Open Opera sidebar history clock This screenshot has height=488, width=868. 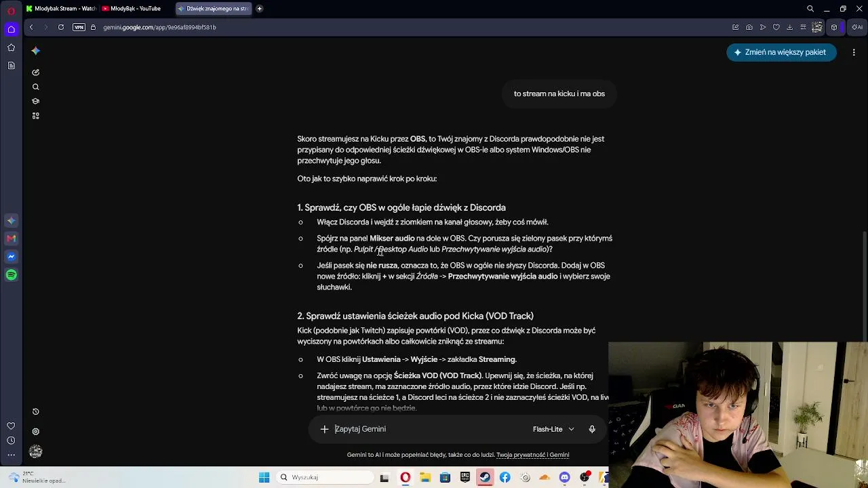[x=11, y=441]
